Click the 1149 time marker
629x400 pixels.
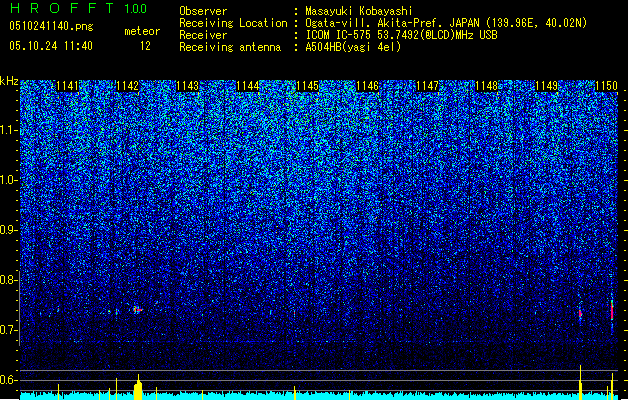pos(546,86)
